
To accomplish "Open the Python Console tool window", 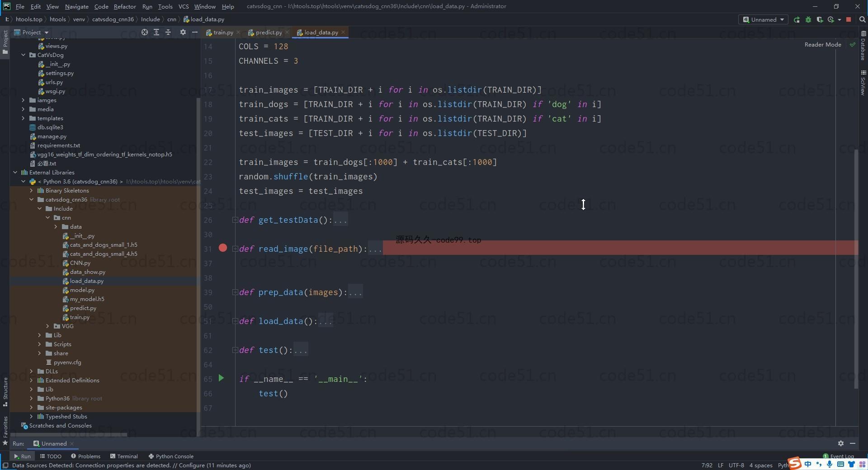I will coord(171,456).
